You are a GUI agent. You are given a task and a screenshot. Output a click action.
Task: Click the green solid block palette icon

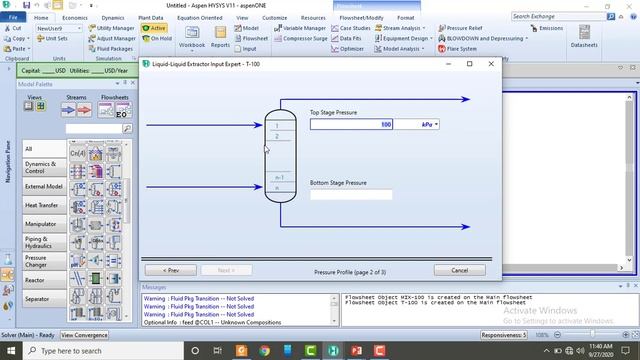pyautogui.click(x=96, y=279)
